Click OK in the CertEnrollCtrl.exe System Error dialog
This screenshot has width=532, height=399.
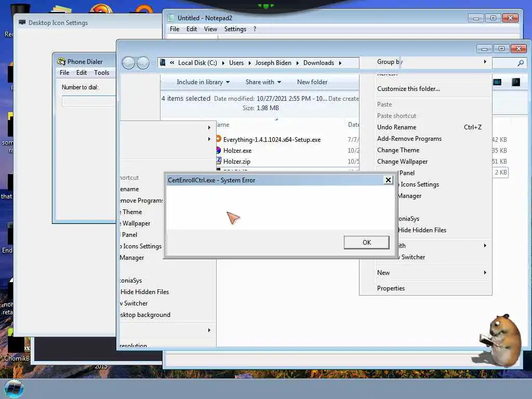coord(366,243)
